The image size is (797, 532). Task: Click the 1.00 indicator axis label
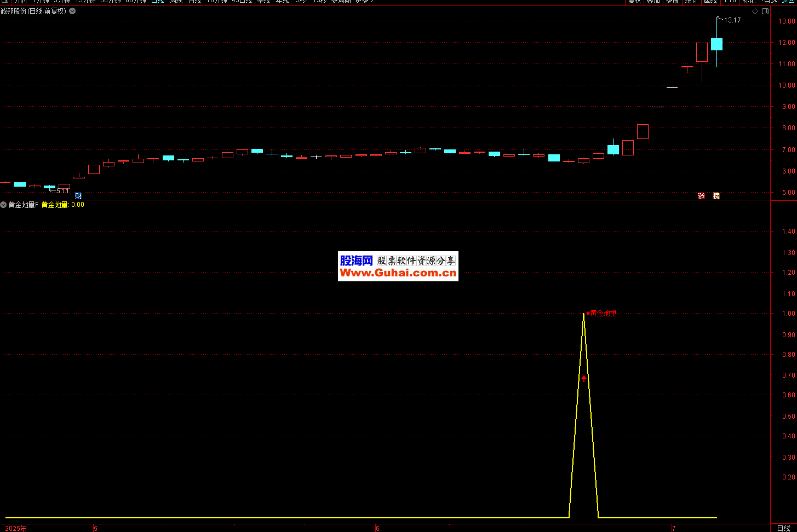click(788, 314)
